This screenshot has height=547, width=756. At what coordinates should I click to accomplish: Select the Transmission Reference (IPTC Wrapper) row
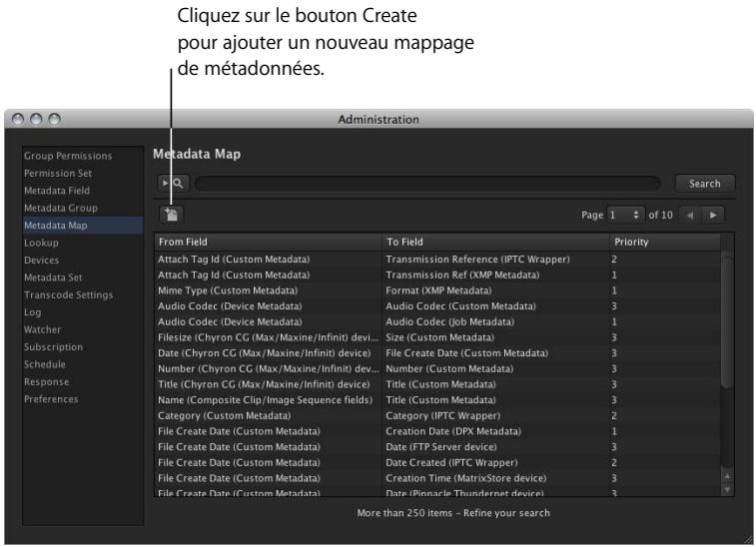[437, 260]
